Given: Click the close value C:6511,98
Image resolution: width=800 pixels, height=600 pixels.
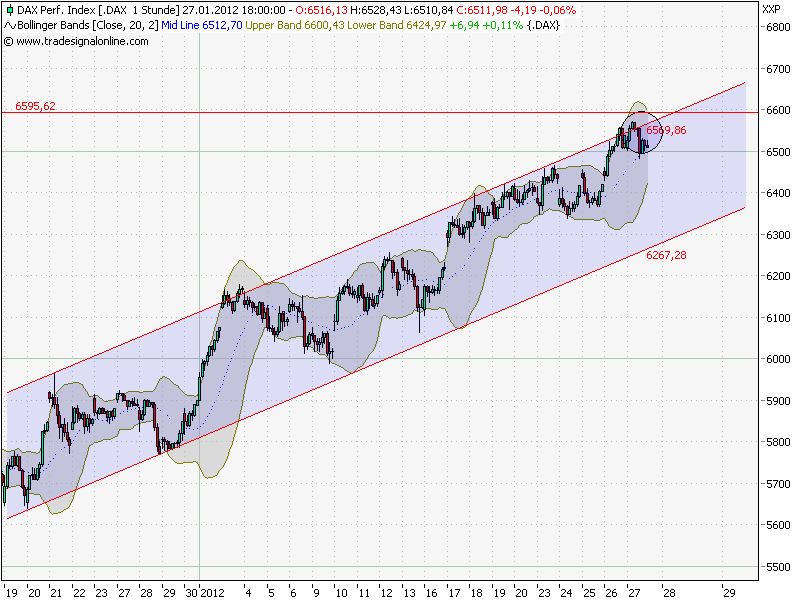Looking at the screenshot, I should tap(482, 10).
